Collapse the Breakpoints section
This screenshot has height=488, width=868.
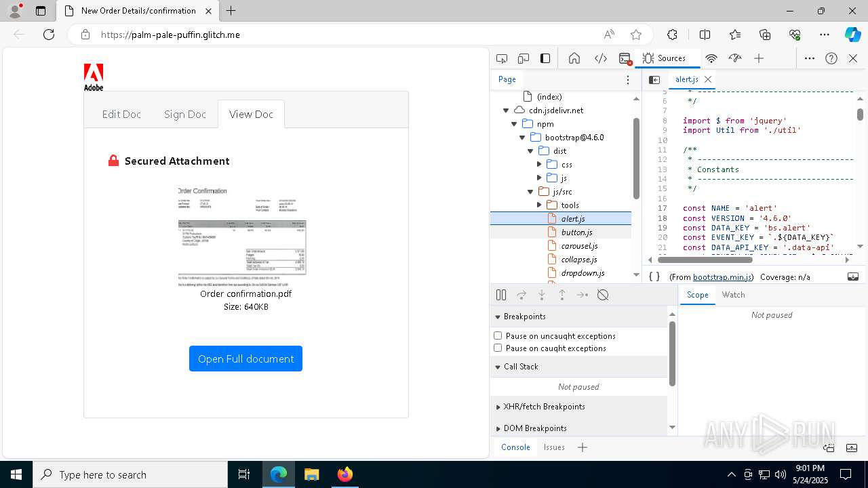point(498,317)
